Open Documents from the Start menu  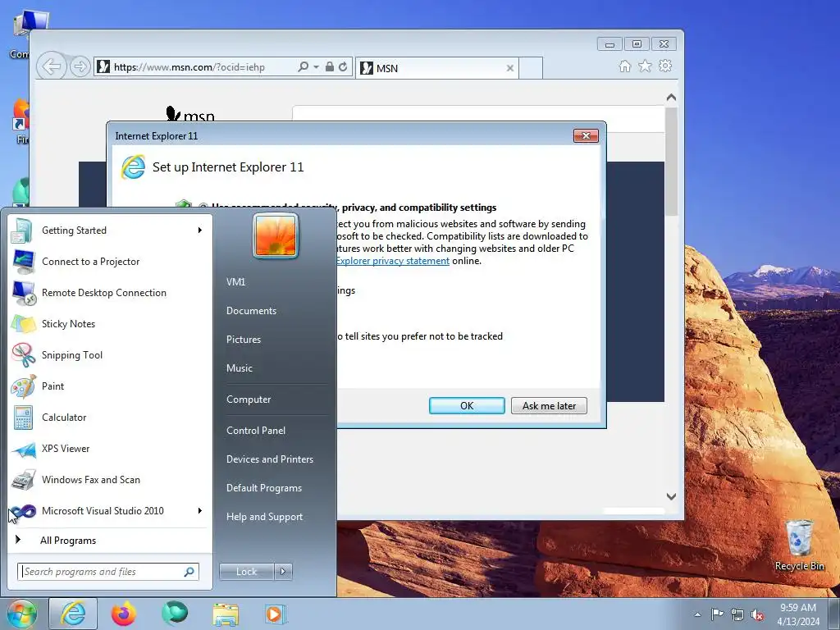point(251,311)
